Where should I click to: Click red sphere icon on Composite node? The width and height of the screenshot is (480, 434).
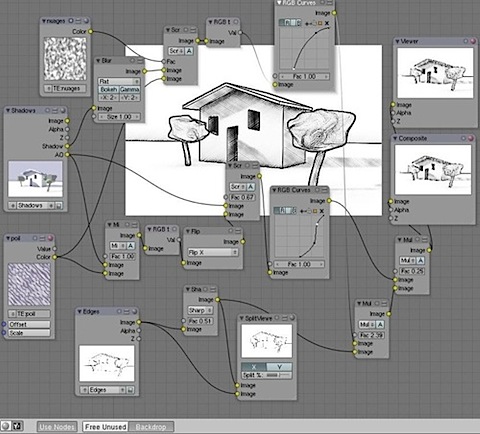471,138
